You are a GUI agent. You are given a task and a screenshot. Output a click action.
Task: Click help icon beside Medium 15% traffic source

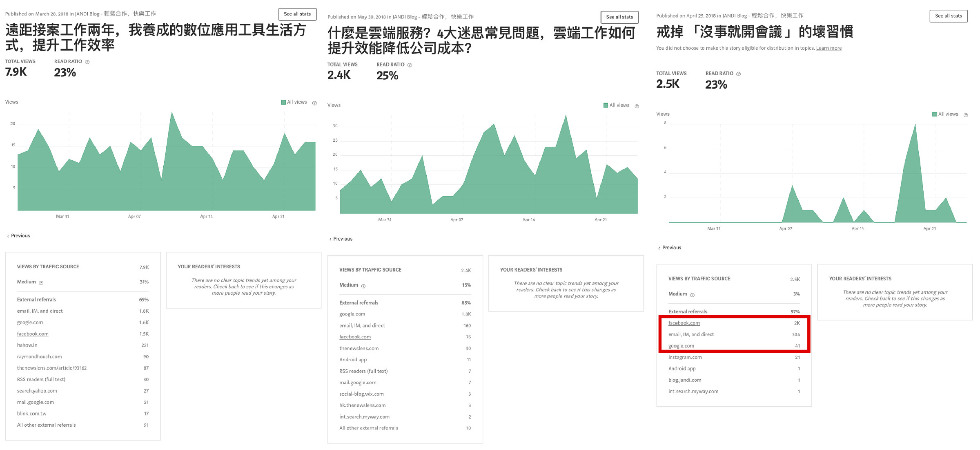pos(363,286)
